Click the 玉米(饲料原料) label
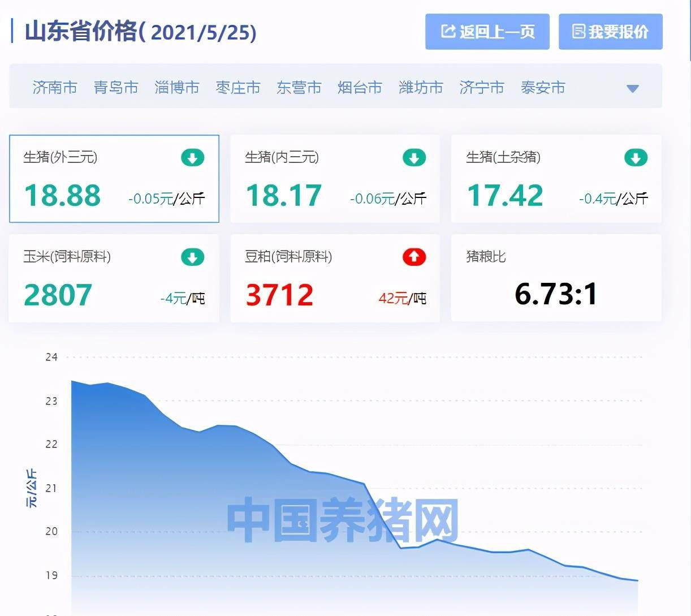Screen dimensions: 691x616 click(x=67, y=257)
